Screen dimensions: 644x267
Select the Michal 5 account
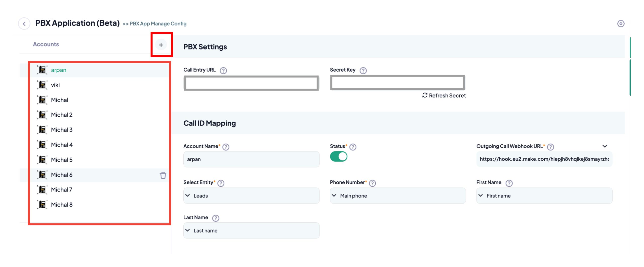tap(95, 160)
